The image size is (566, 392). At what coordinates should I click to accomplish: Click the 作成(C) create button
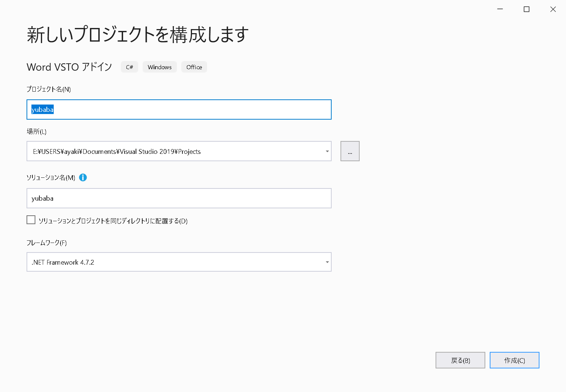[514, 360]
